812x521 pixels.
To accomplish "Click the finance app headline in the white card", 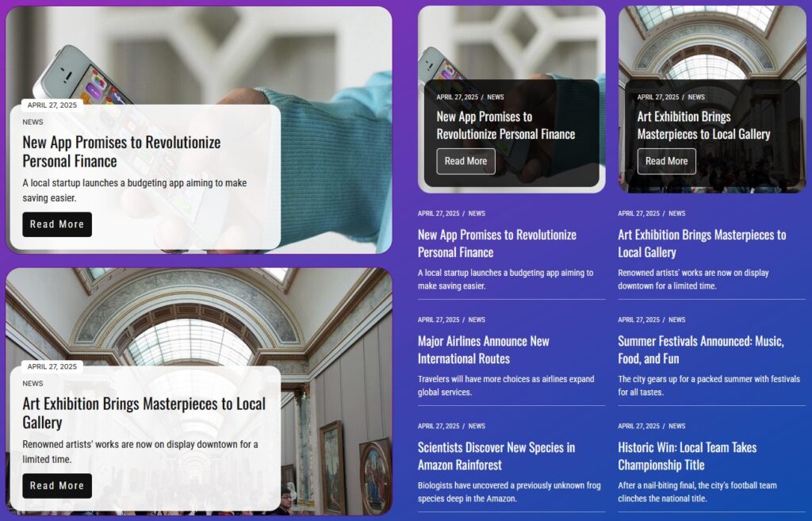I will point(121,151).
